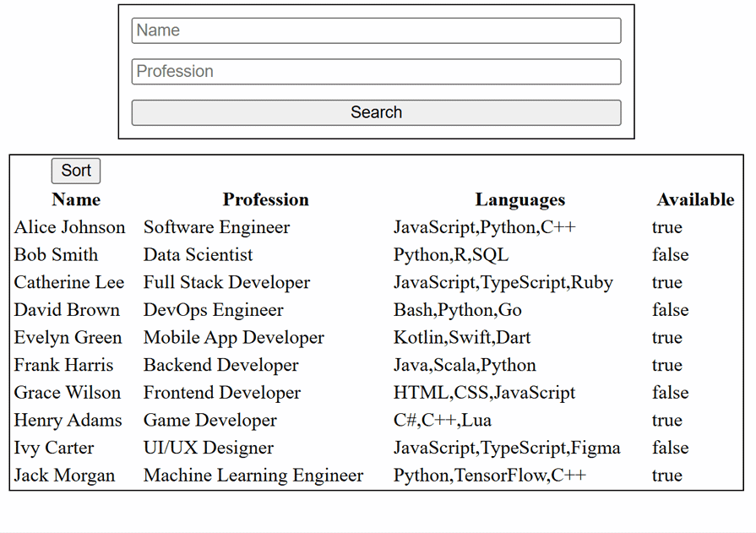Viewport: 756px width, 533px height.
Task: Click Evelyn Green's available value true
Action: 667,337
